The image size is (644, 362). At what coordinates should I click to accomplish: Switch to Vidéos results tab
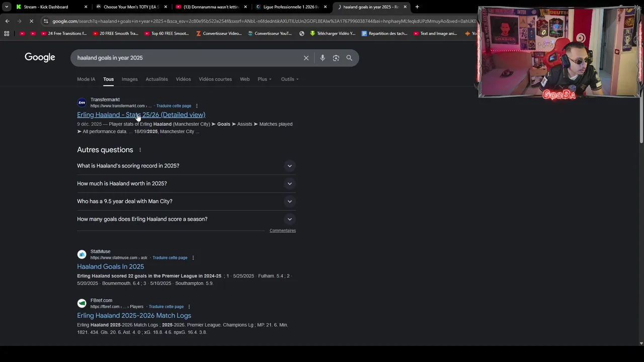coord(183,79)
